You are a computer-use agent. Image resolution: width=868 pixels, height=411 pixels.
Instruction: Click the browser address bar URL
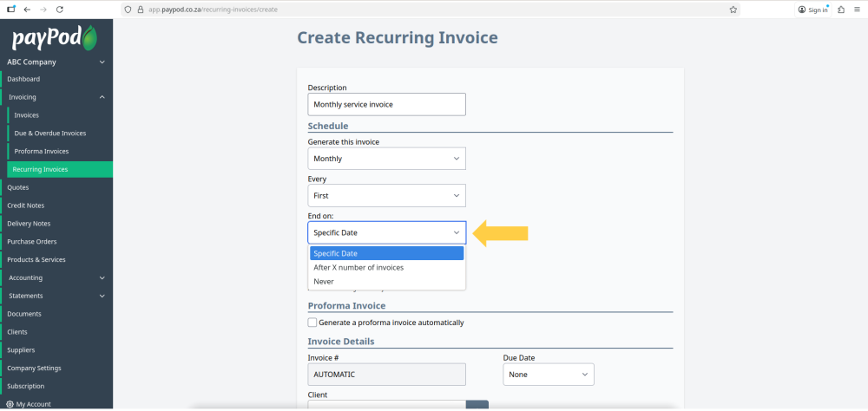214,10
